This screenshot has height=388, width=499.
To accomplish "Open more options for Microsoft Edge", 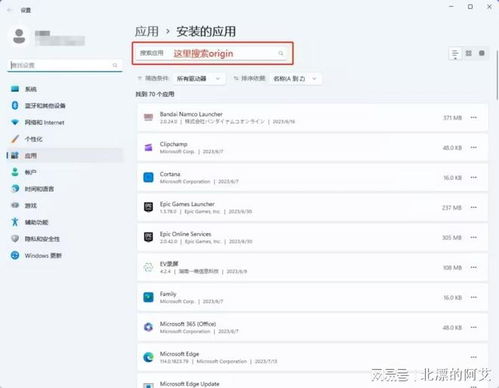I will 474,357.
